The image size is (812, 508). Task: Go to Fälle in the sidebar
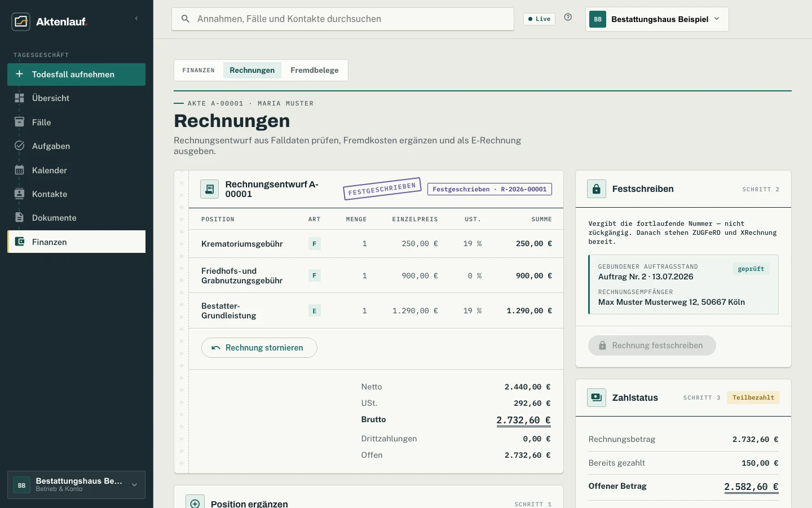click(x=76, y=122)
